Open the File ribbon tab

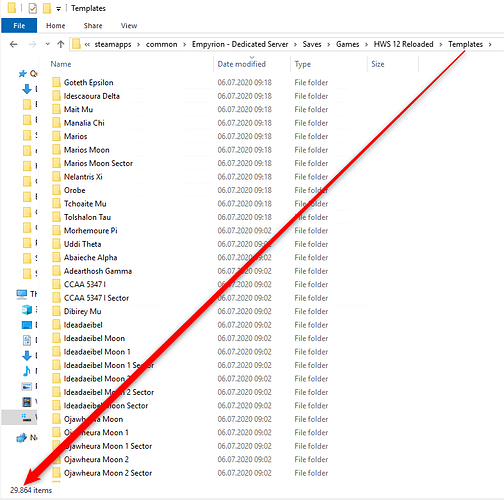point(19,26)
